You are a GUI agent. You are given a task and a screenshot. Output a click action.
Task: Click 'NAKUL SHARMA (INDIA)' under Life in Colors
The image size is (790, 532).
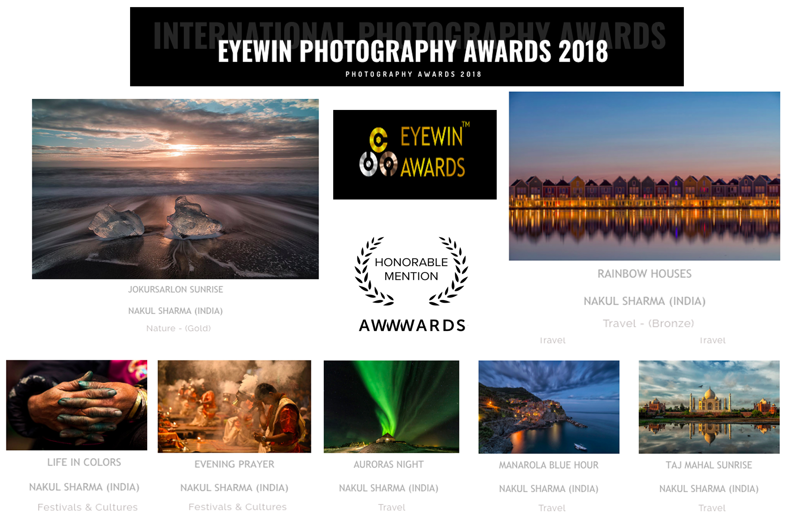(84, 487)
